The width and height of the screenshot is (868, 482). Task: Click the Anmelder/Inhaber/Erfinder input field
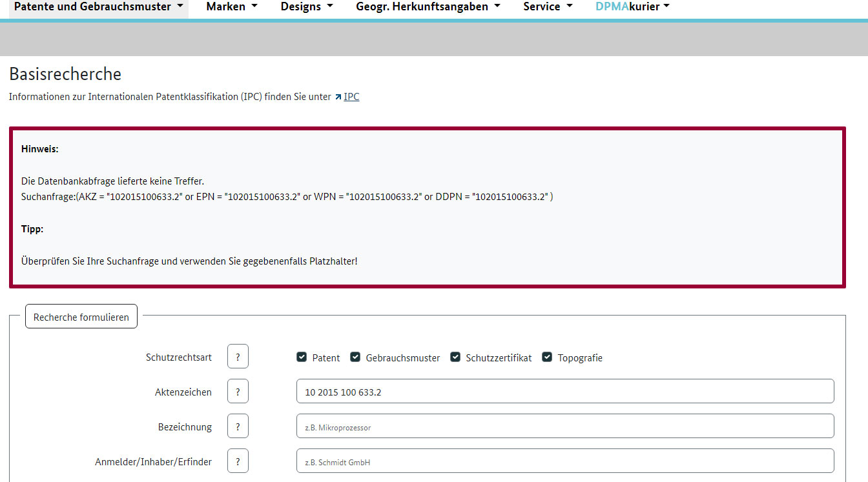coord(564,461)
